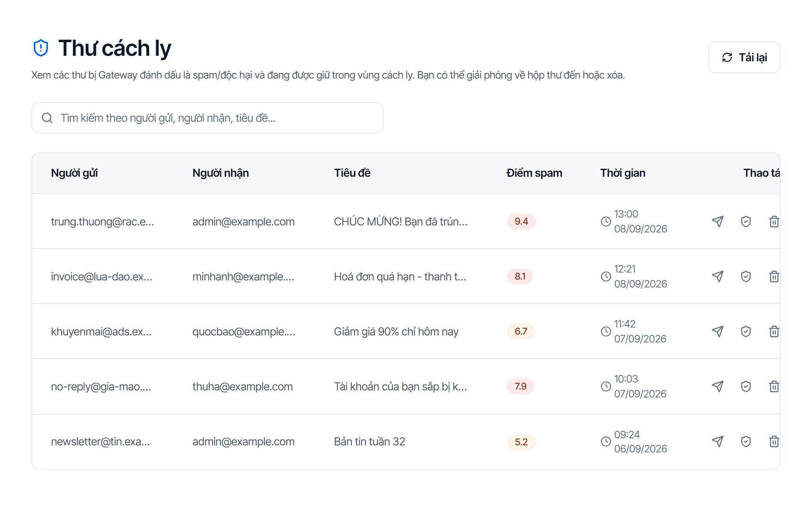Delete the khuyenmai@ads quarantined email
Screen dimensions: 812x507
(774, 331)
